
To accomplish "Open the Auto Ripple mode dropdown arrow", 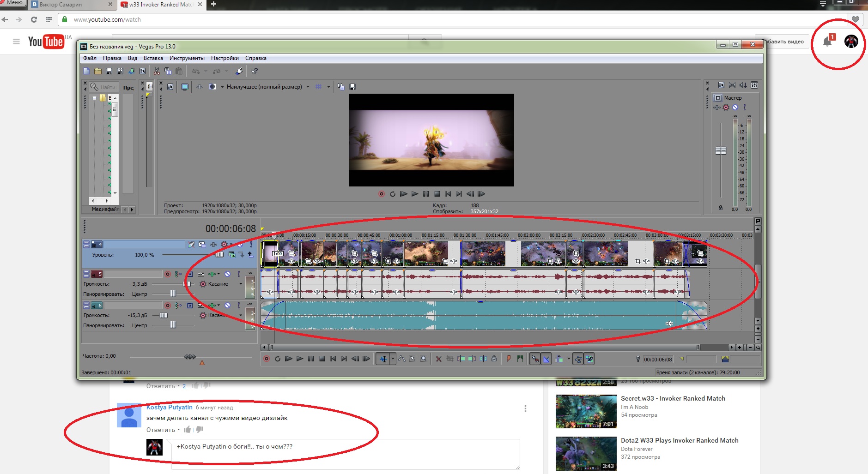I will 569,359.
